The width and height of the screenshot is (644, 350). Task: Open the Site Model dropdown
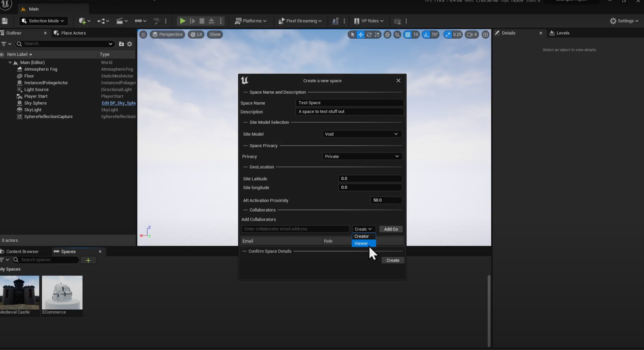[x=361, y=134]
